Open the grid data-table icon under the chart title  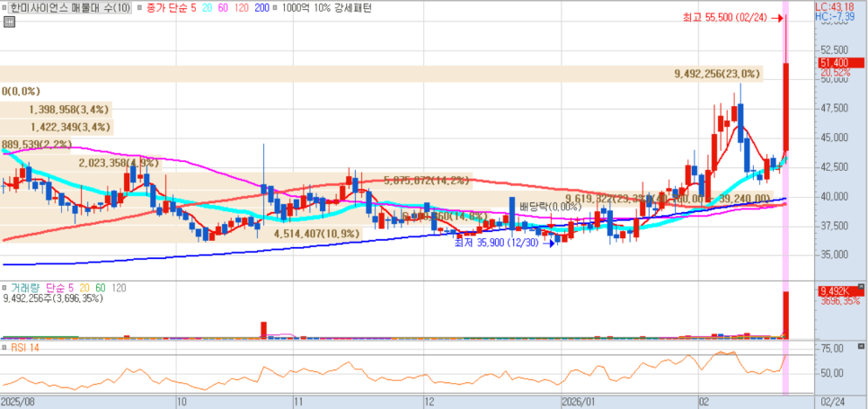pyautogui.click(x=8, y=22)
